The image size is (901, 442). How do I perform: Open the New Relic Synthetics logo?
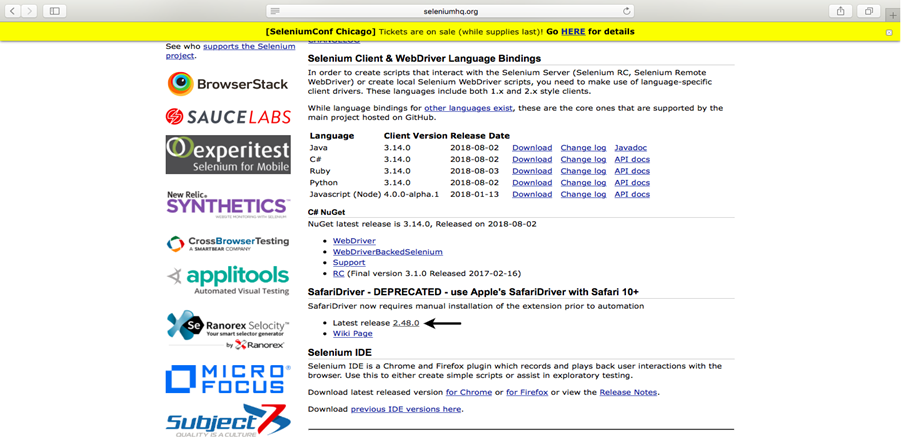[228, 205]
